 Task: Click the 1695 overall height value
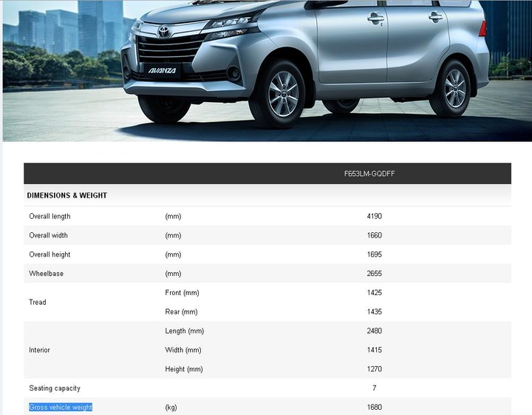(374, 254)
